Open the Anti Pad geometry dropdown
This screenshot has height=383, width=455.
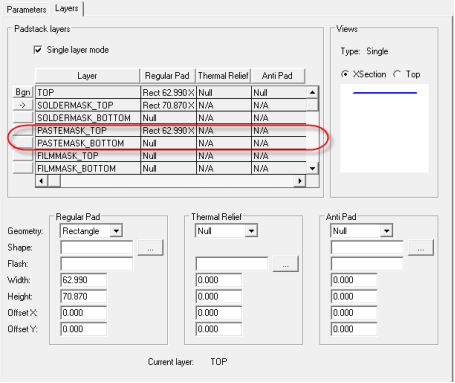click(x=387, y=231)
